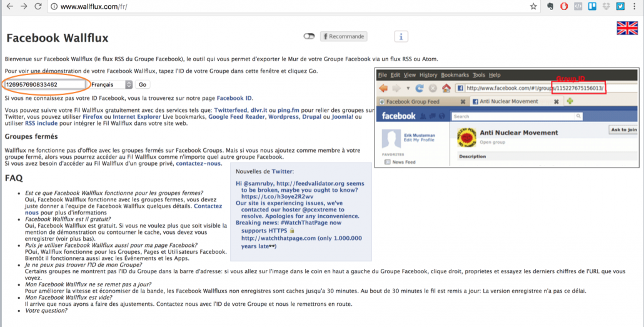Open the info 'i' icon button
The width and height of the screenshot is (644, 327).
coord(401,36)
